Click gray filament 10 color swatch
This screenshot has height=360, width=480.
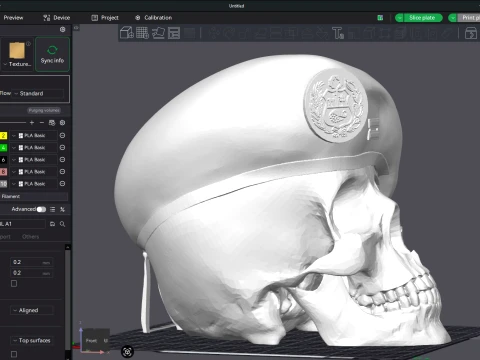[3, 184]
